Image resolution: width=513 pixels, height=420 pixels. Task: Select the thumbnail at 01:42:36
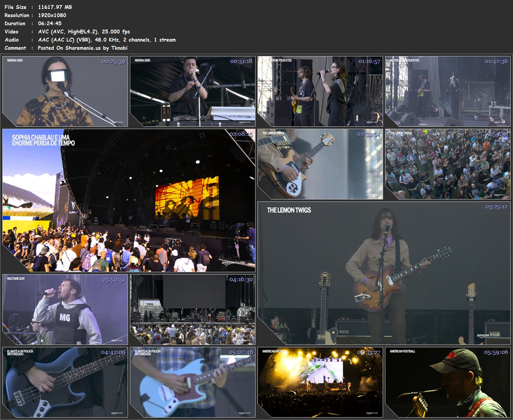tap(448, 91)
